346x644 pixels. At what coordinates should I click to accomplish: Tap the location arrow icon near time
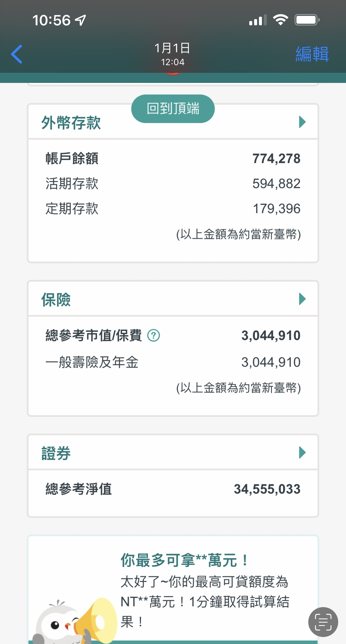(80, 20)
